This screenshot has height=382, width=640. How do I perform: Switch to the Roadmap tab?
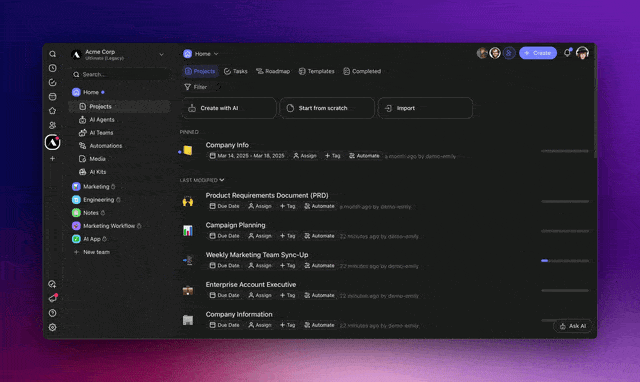tap(273, 71)
